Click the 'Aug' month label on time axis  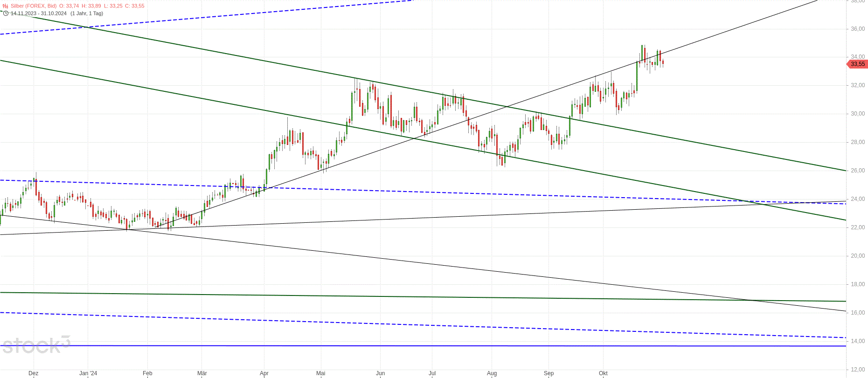click(492, 373)
